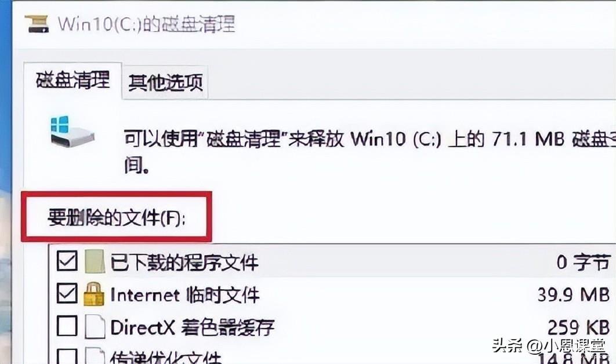Select the Internet 临时文件 entry text

[184, 295]
